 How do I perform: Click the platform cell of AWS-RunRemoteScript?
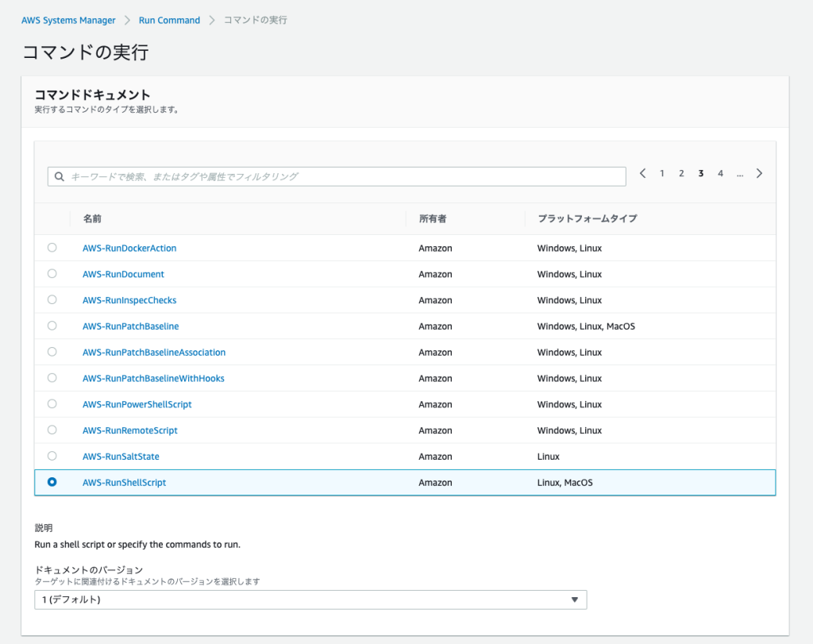569,430
